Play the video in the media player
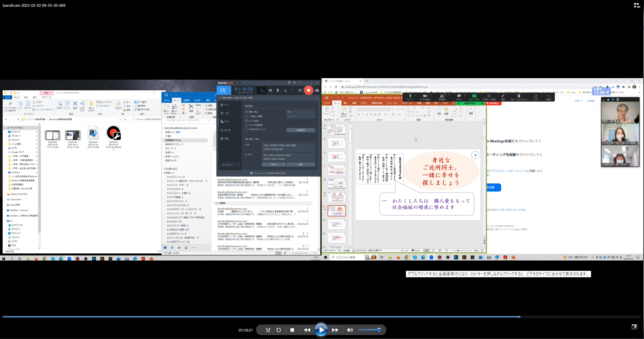This screenshot has width=644, height=339. [x=321, y=330]
